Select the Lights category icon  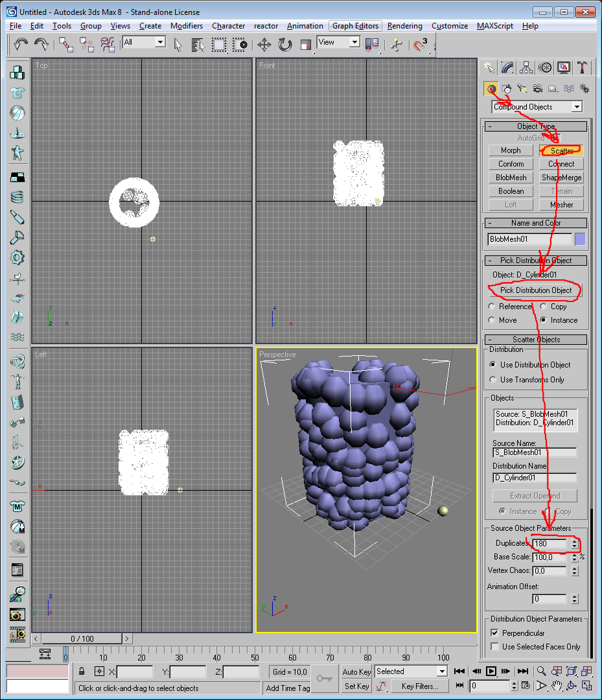click(522, 89)
